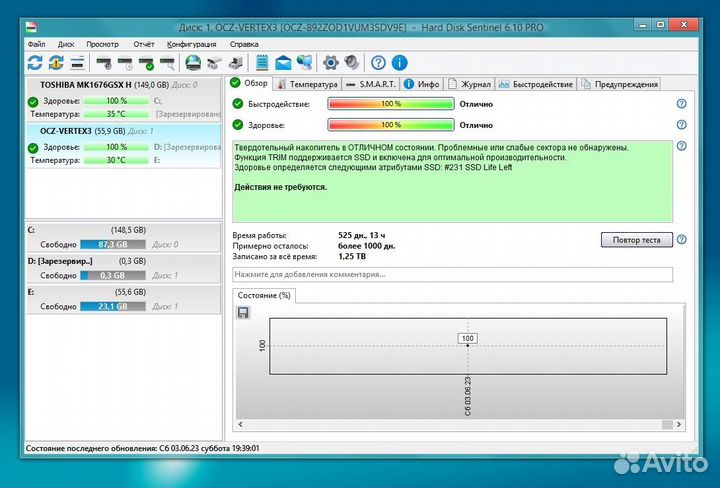This screenshot has height=488, width=720.
Task: Switch to the Быстродействие tab
Action: tap(536, 84)
